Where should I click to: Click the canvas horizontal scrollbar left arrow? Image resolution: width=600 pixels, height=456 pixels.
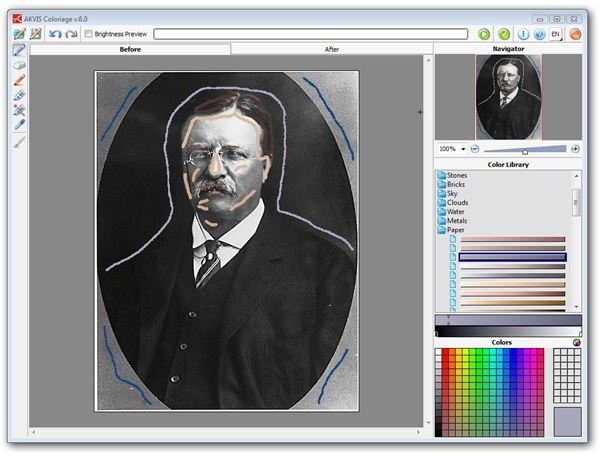(34, 432)
